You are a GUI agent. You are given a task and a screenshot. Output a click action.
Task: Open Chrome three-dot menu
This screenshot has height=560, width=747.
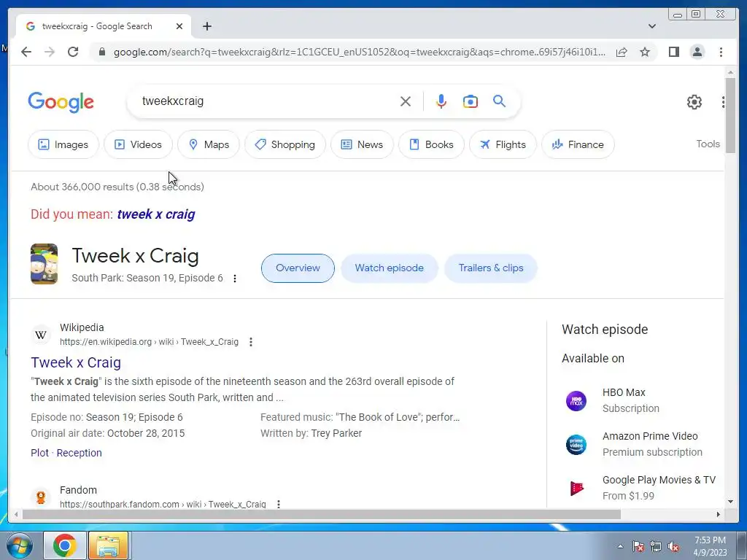721,52
